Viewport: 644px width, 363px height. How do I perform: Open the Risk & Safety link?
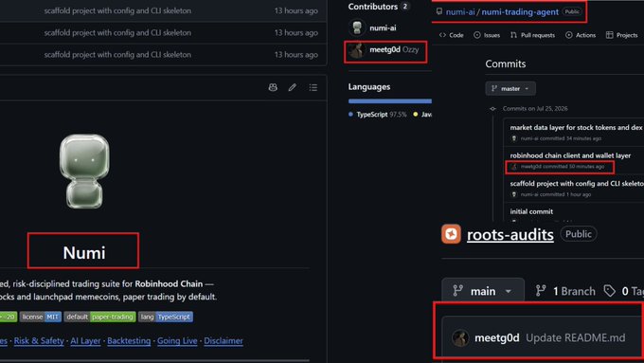click(x=39, y=341)
